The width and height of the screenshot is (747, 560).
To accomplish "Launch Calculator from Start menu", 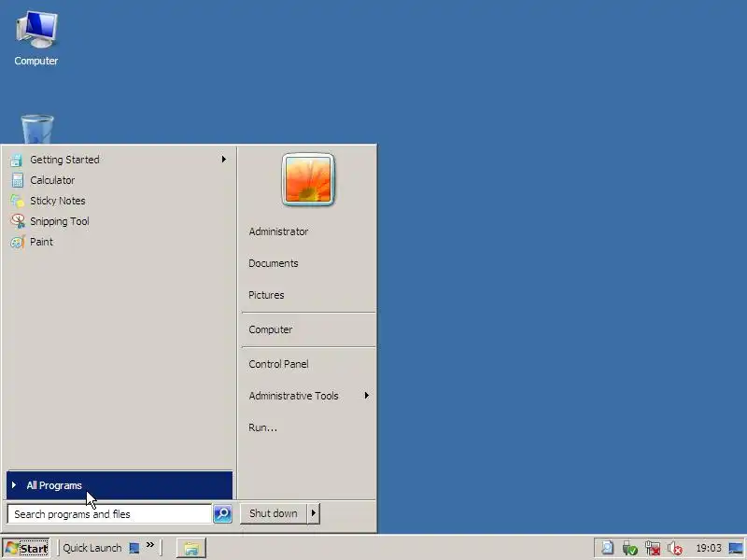I will click(x=119, y=180).
